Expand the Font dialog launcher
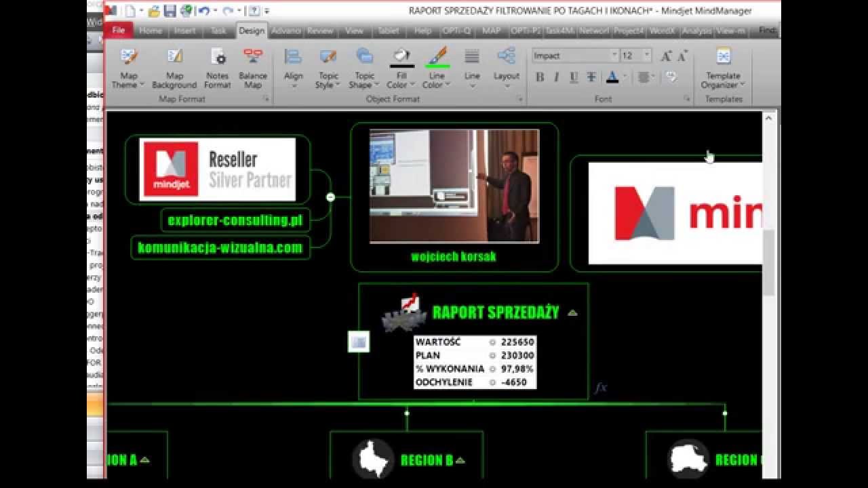The height and width of the screenshot is (488, 868). point(687,99)
